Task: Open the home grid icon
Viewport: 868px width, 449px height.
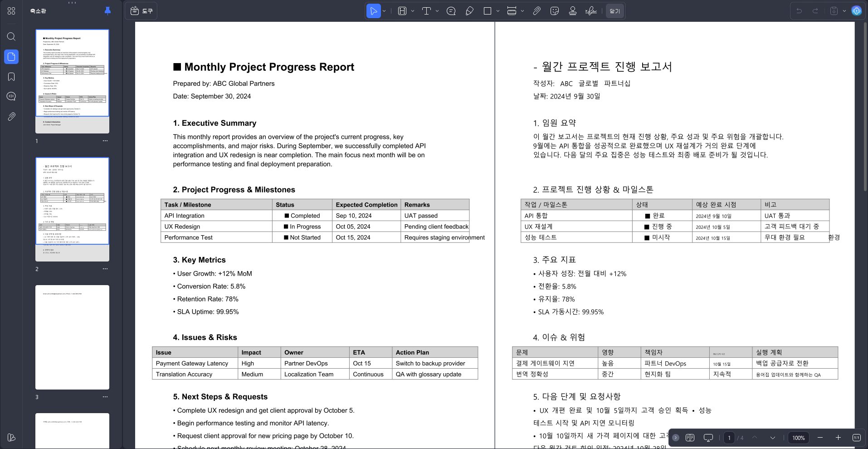Action: point(11,11)
